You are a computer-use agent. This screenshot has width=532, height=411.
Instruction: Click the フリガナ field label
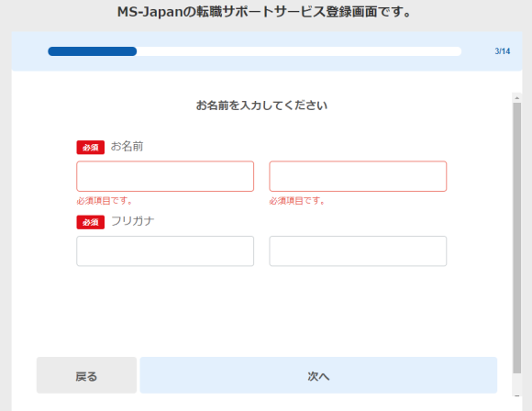tap(133, 221)
